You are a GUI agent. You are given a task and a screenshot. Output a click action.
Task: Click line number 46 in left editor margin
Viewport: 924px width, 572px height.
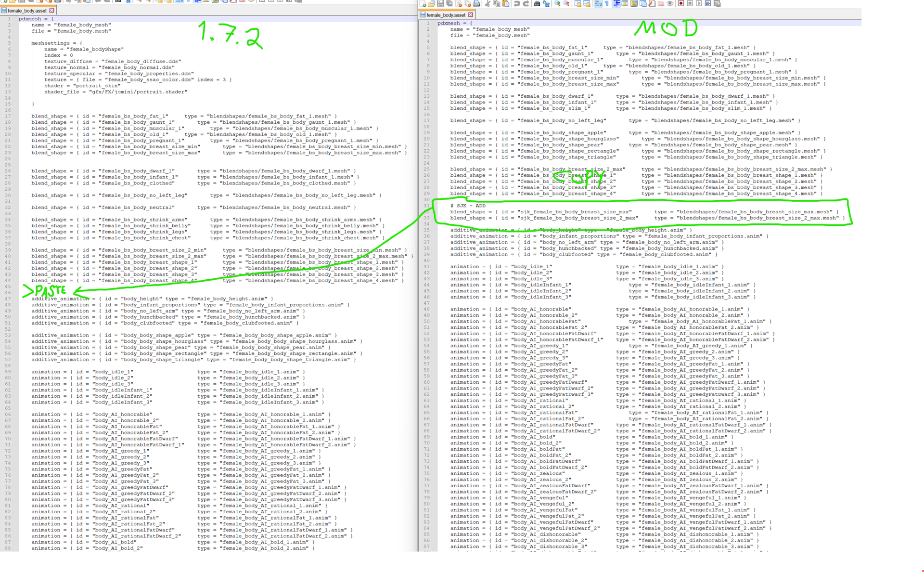(8, 293)
